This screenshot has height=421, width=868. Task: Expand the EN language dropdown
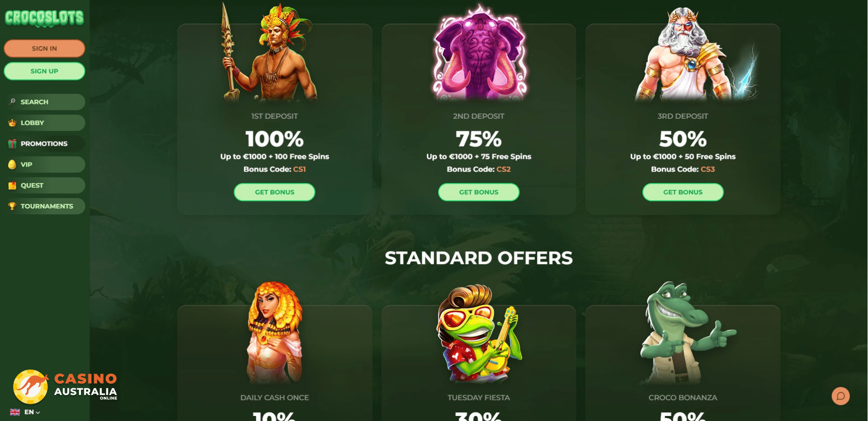[32, 412]
